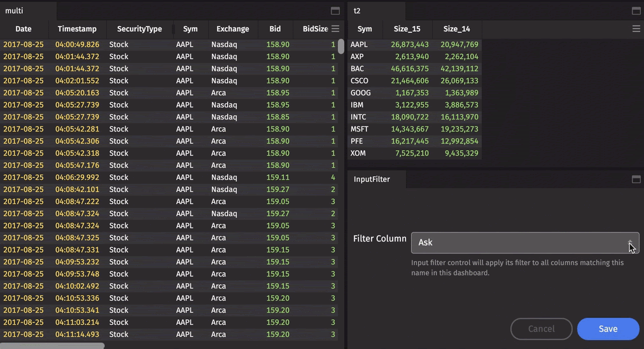Image resolution: width=644 pixels, height=349 pixels.
Task: Open the multi table hamburger menu
Action: [x=335, y=29]
